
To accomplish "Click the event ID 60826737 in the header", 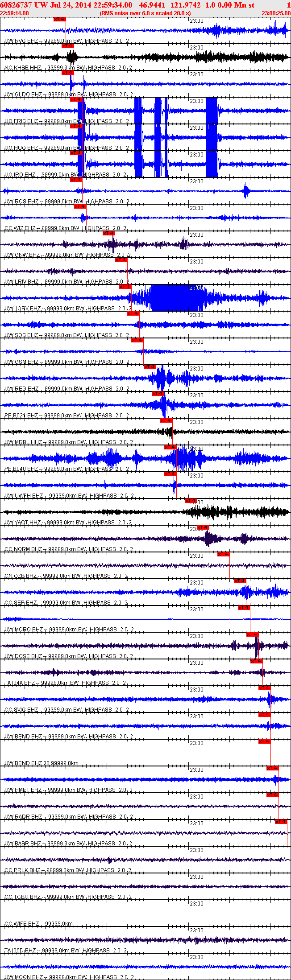I will pos(16,5).
